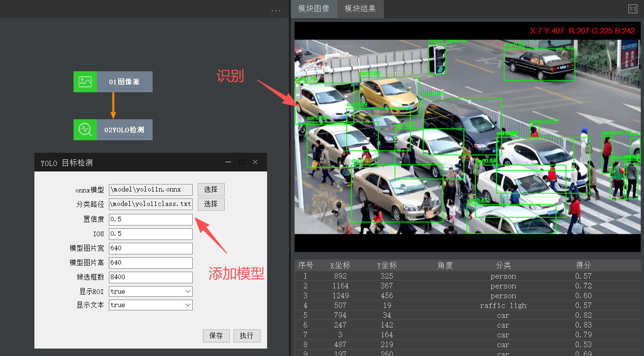Viewport: 644px width, 356px height.
Task: Click X coordinate value 892 in the table
Action: 340,276
